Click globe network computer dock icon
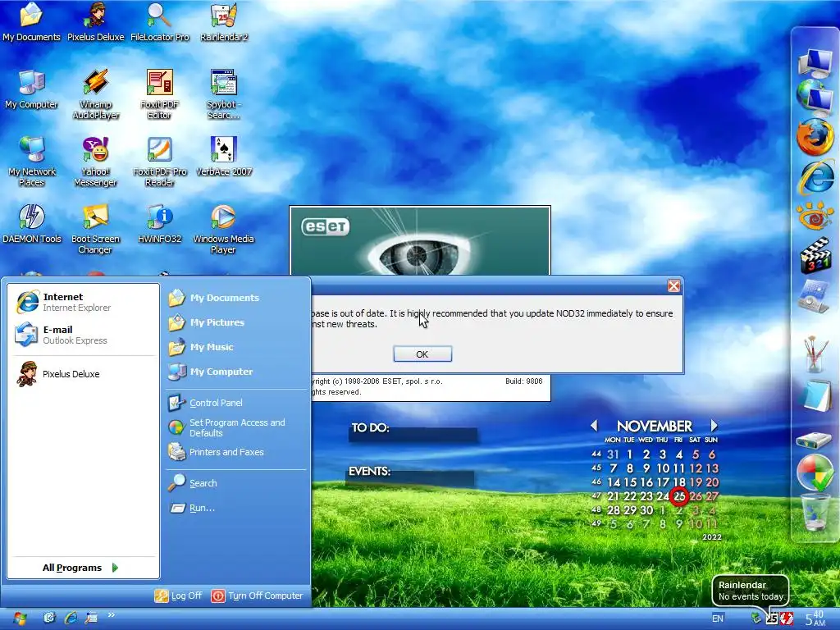The width and height of the screenshot is (840, 630). pos(814,98)
